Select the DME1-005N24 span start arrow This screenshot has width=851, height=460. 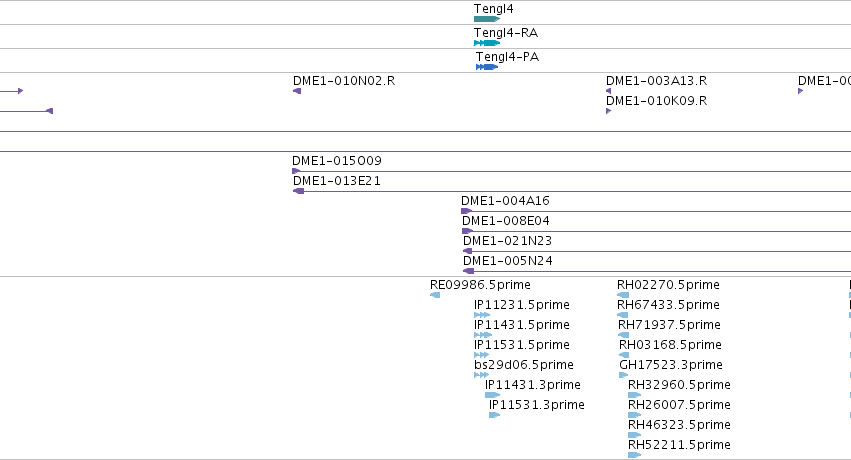click(468, 271)
